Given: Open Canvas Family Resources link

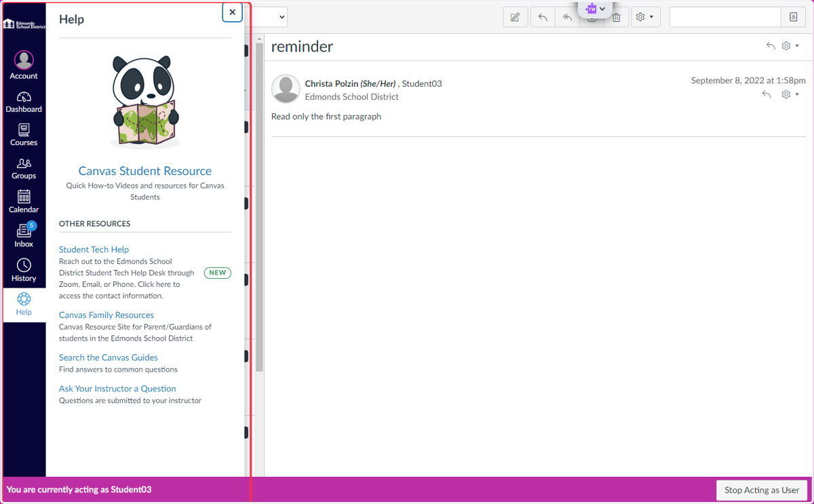Looking at the screenshot, I should 106,315.
